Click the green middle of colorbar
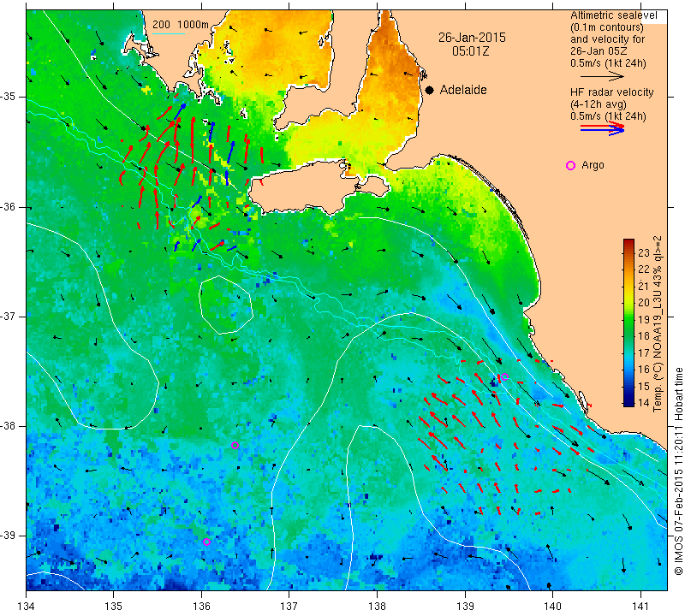 628,323
